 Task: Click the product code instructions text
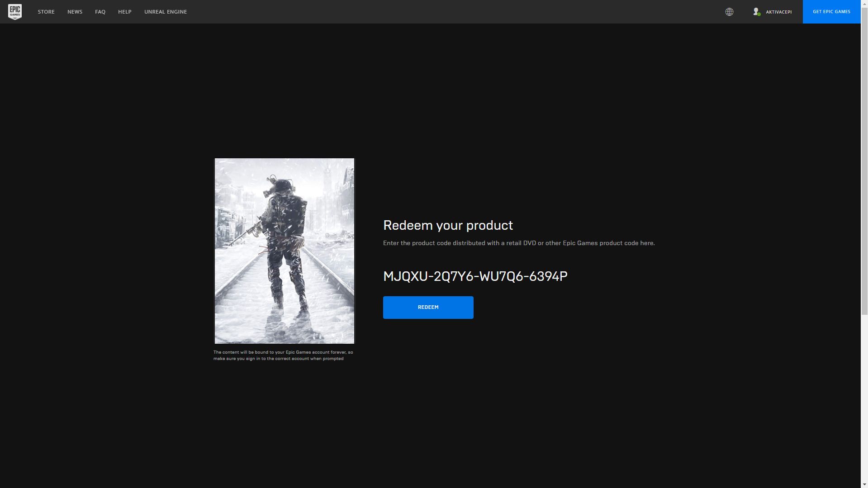518,243
